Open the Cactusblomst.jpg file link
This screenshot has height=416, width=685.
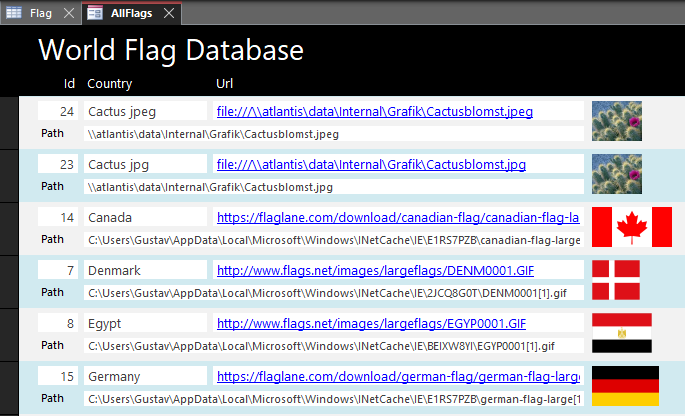coord(371,165)
